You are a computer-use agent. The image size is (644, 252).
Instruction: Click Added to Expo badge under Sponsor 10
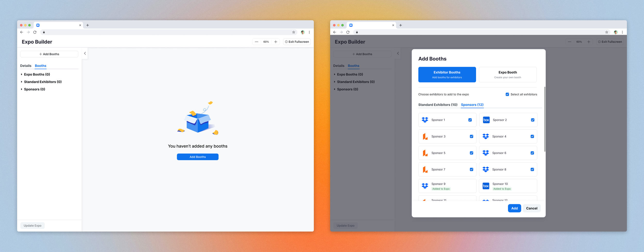click(x=502, y=189)
